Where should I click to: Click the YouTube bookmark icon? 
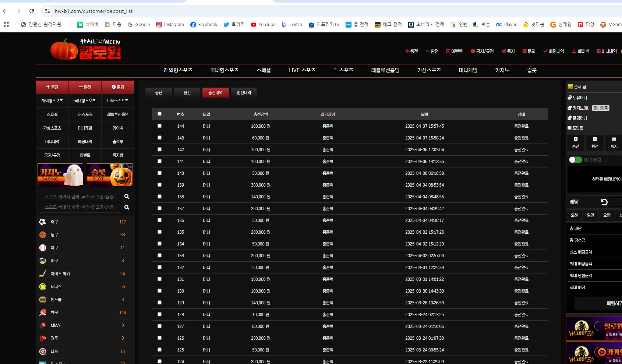[x=254, y=25]
